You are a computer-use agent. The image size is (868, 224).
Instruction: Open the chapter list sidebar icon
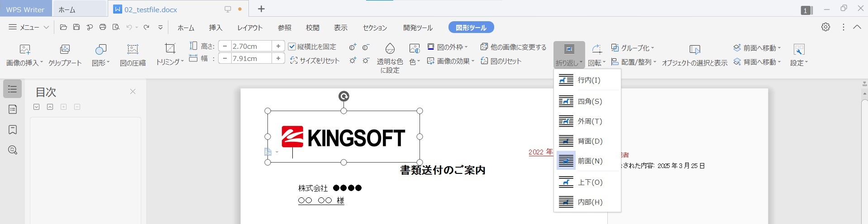click(x=13, y=109)
